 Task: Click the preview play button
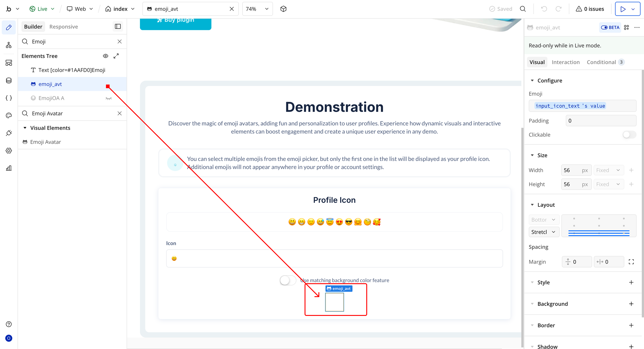(623, 9)
